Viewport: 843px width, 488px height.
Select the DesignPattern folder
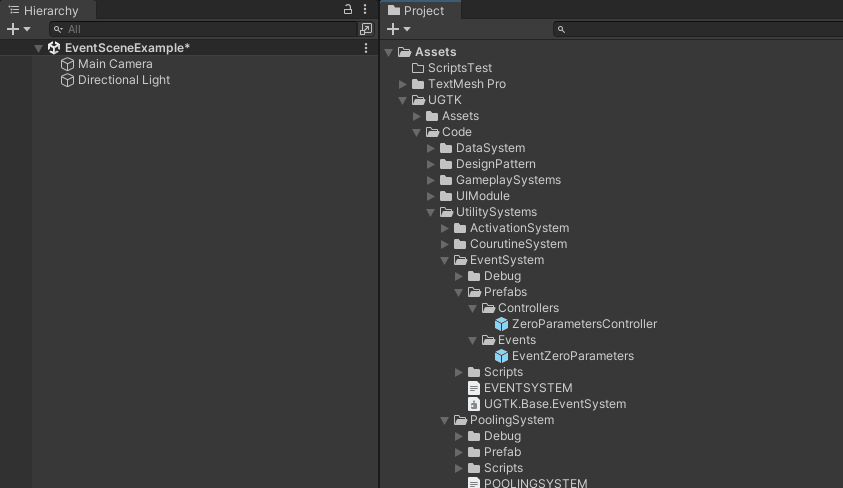(x=495, y=164)
